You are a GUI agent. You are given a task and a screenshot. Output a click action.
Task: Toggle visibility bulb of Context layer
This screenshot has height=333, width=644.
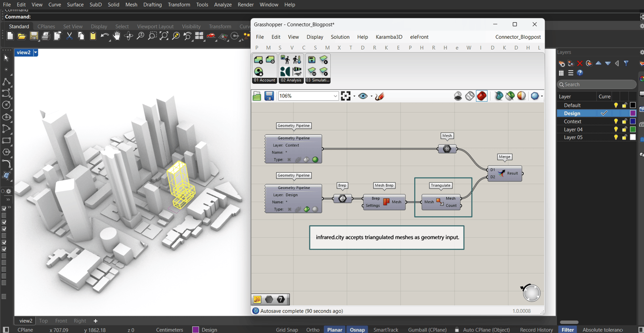(x=616, y=122)
